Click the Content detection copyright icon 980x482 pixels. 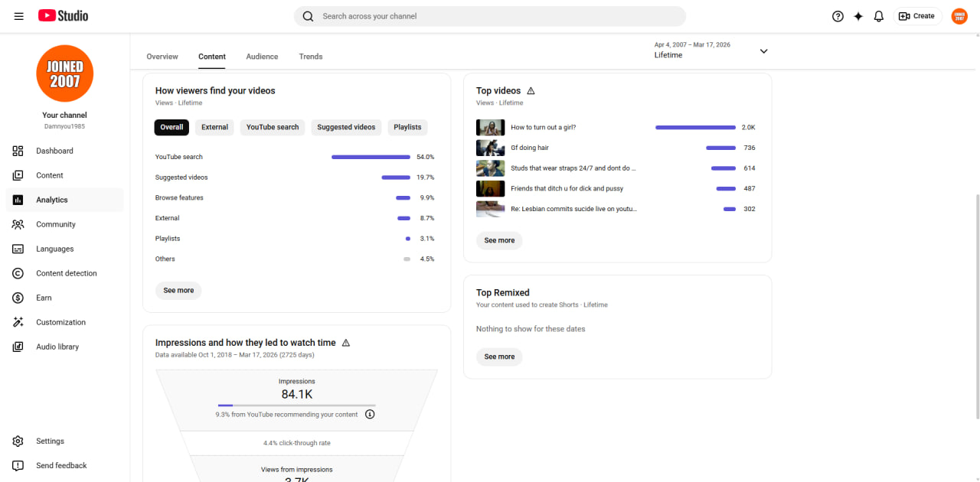(x=18, y=273)
